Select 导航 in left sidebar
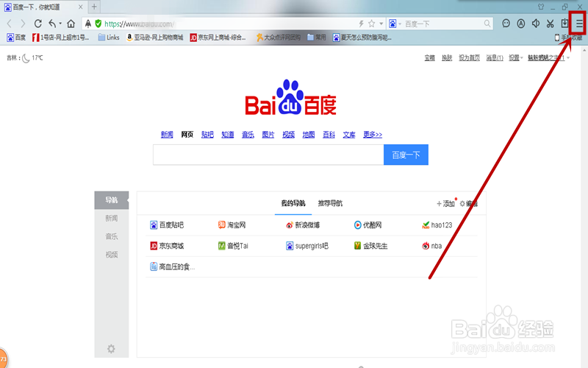The height and width of the screenshot is (368, 588). click(112, 200)
